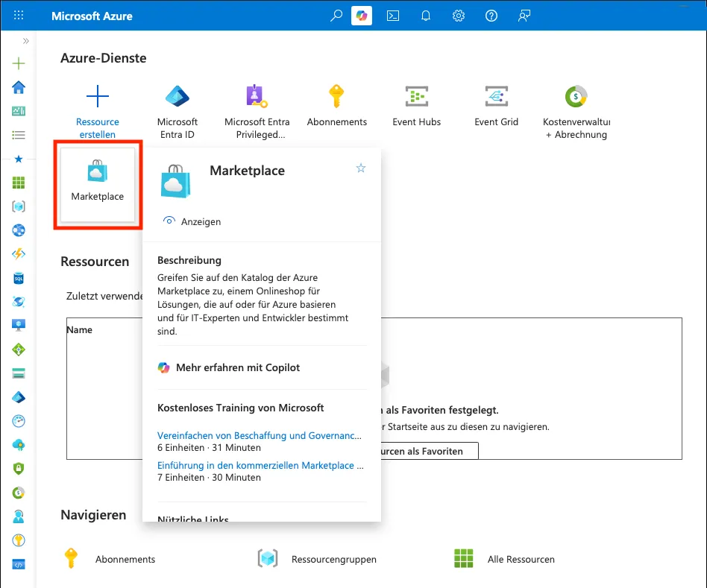
Task: Open portal settings gear
Action: [x=459, y=16]
